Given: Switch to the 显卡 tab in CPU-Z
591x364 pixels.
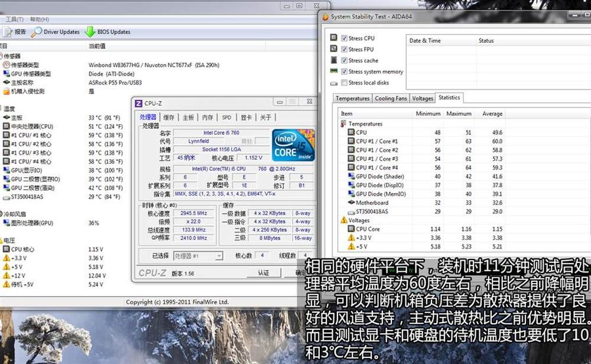Looking at the screenshot, I should (246, 117).
